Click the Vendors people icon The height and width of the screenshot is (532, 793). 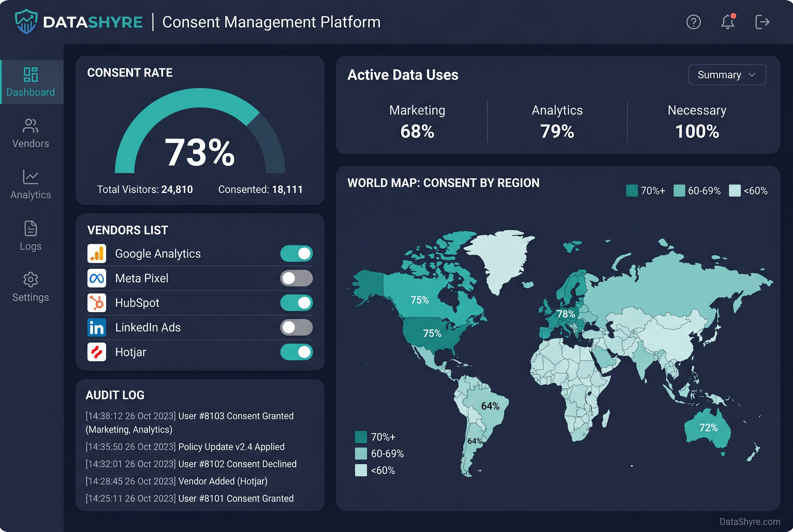click(x=30, y=126)
